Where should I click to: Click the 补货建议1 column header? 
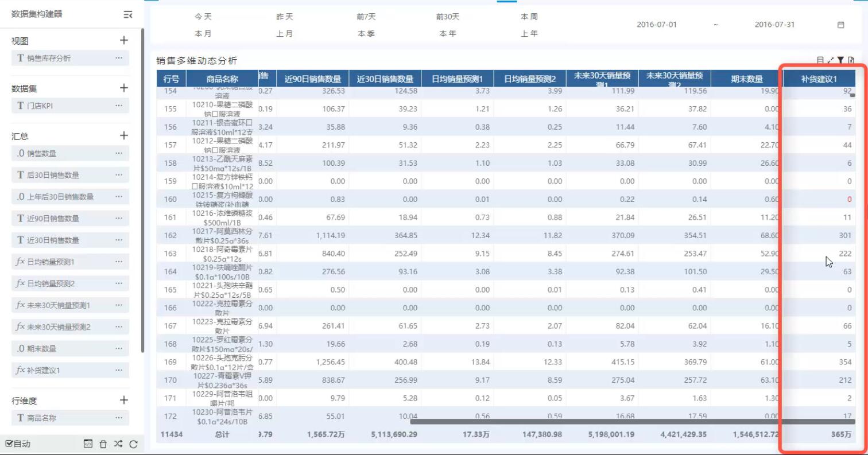819,79
